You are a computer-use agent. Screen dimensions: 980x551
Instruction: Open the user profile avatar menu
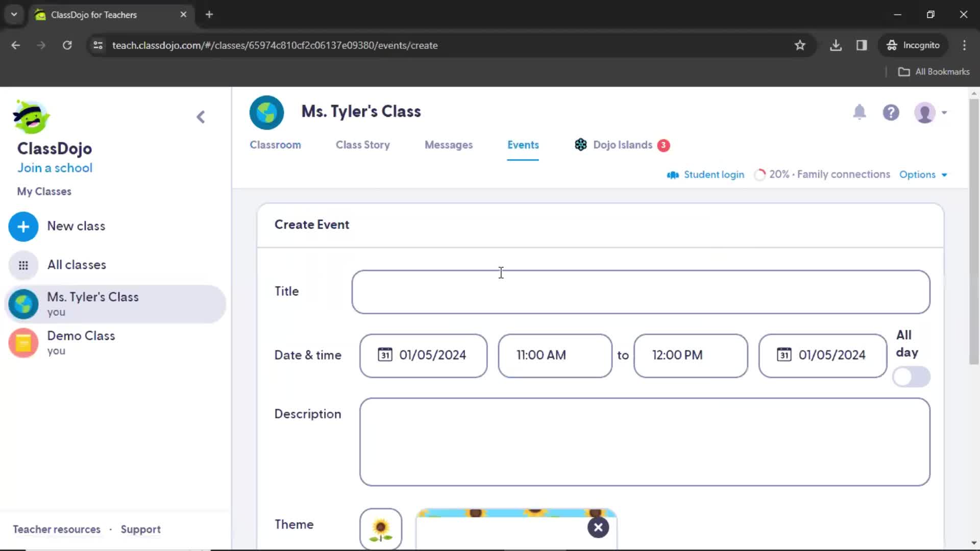(930, 113)
